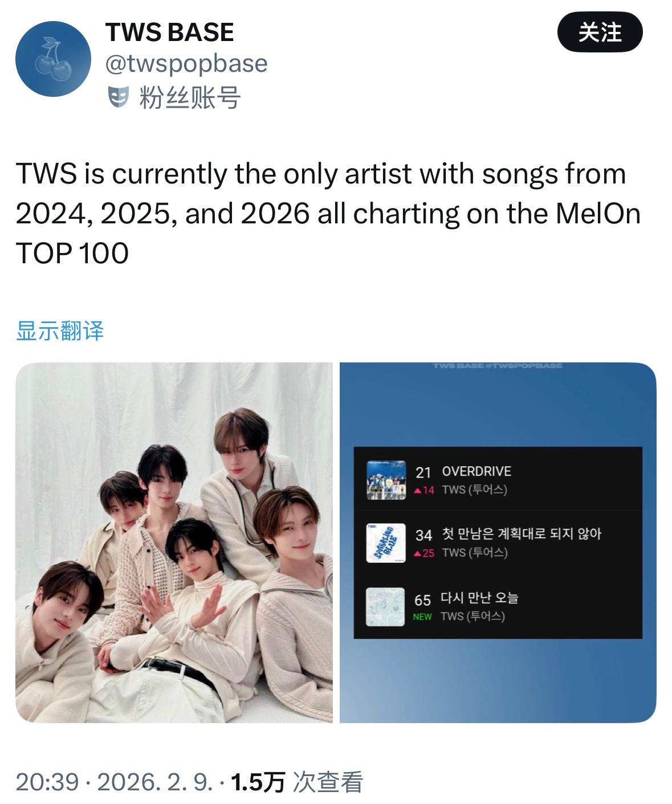The width and height of the screenshot is (672, 804).
Task: Tap the OVERDRIVE album cover
Action: pos(386,480)
